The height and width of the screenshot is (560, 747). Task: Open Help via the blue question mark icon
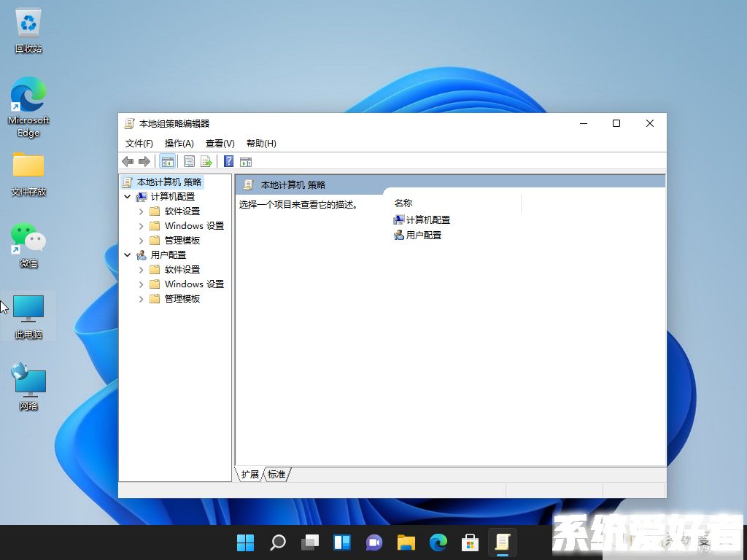pyautogui.click(x=229, y=162)
